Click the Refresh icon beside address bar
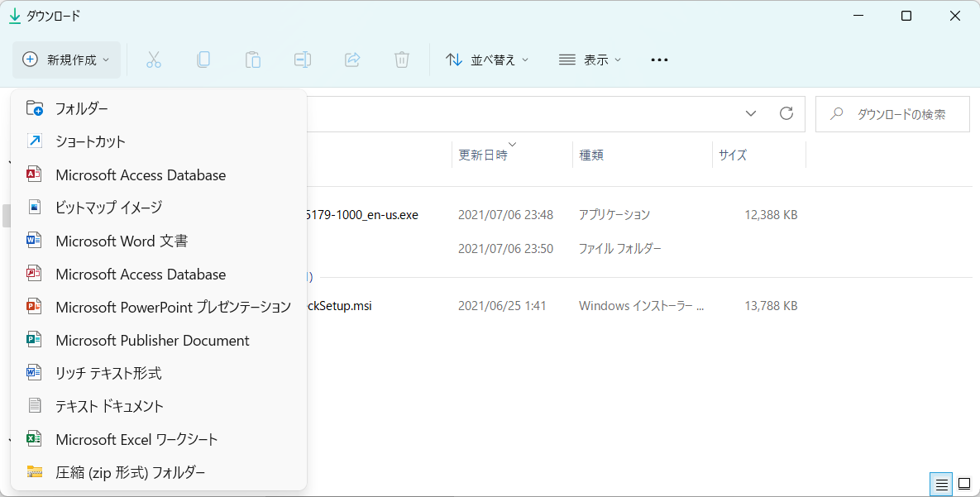 pyautogui.click(x=786, y=114)
